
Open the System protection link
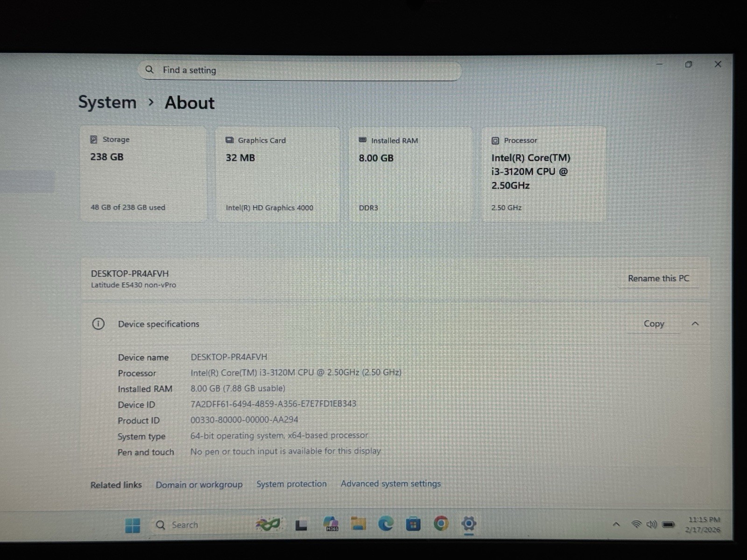click(x=291, y=484)
